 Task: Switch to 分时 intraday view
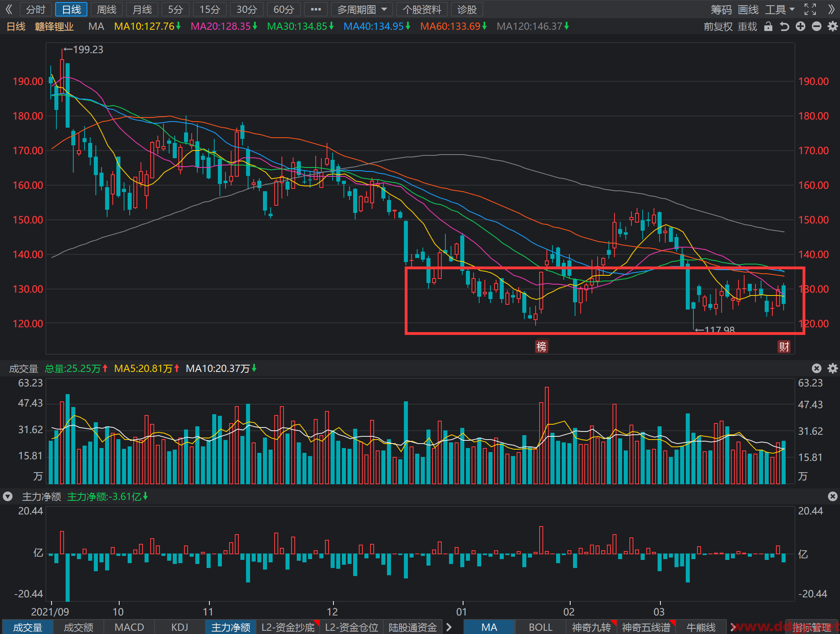[35, 9]
